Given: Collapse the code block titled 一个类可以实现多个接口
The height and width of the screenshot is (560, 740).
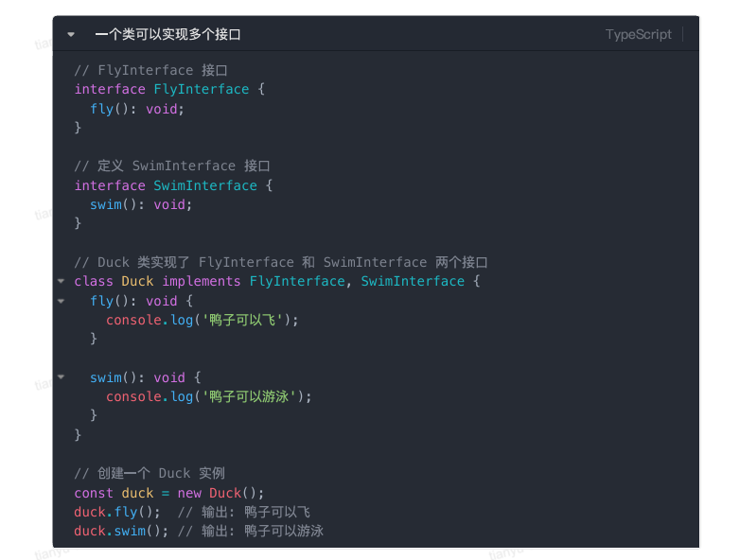Looking at the screenshot, I should pyautogui.click(x=71, y=34).
